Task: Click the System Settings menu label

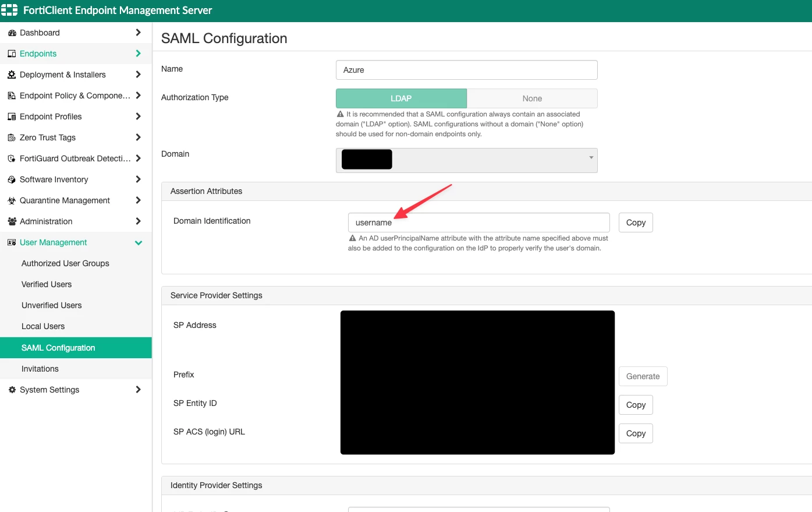Action: [49, 390]
